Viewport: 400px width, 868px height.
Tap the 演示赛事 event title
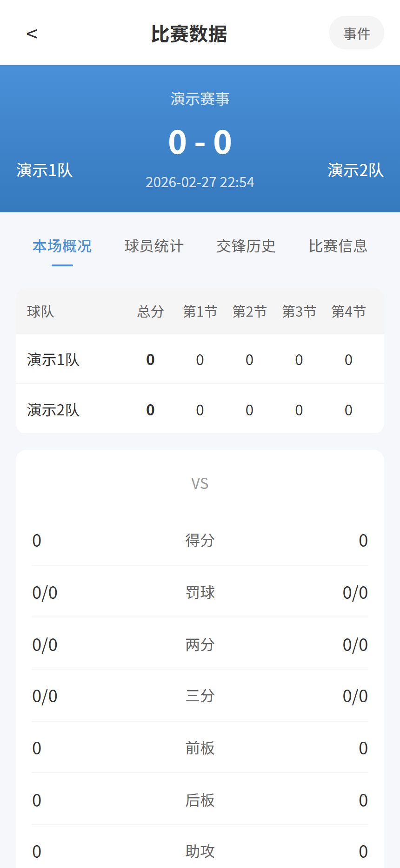[200, 98]
